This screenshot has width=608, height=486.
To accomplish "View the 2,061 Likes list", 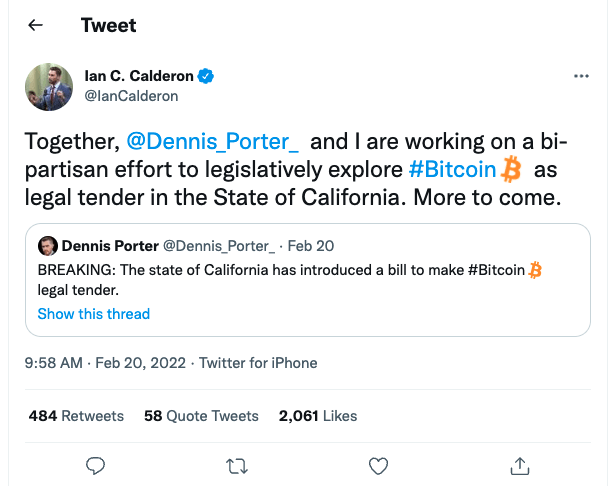I will click(x=318, y=415).
